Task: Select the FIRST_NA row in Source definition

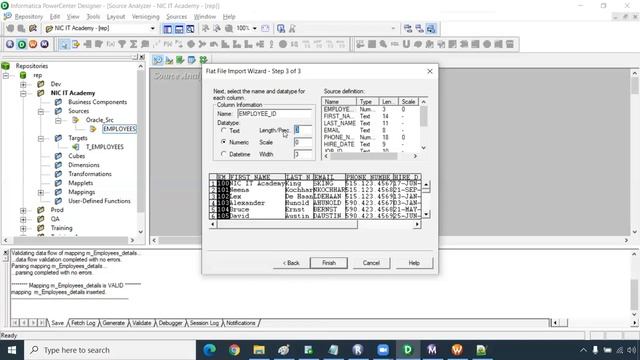Action: click(371, 116)
